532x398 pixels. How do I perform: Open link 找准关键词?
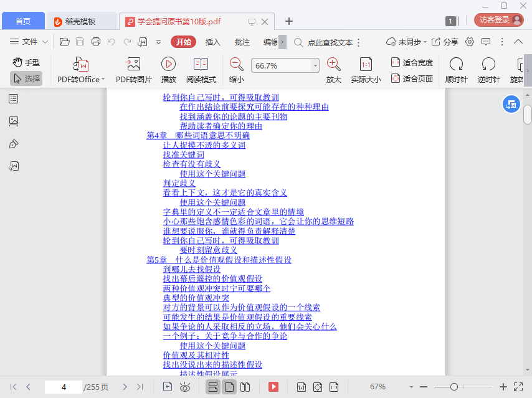pos(184,154)
